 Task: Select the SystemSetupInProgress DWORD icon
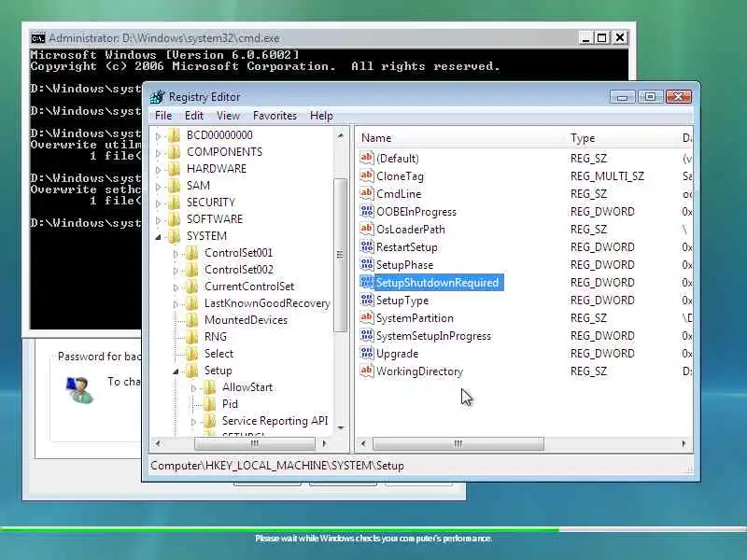tap(366, 335)
